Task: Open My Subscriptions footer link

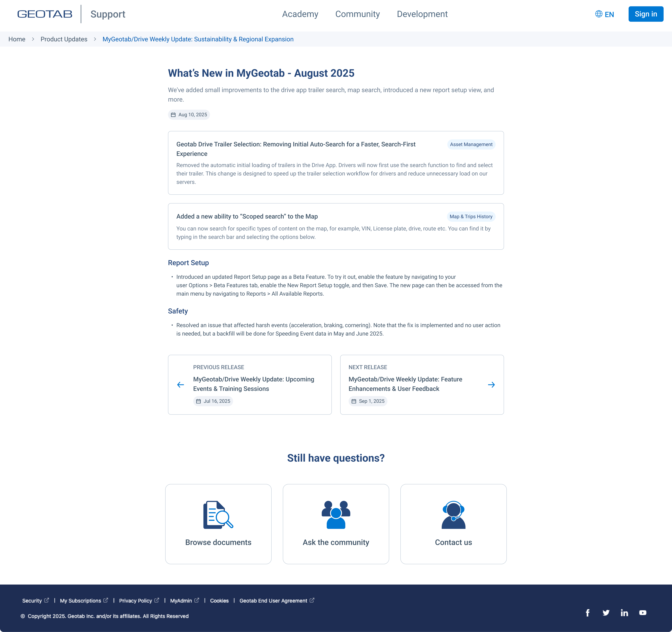Action: click(80, 600)
